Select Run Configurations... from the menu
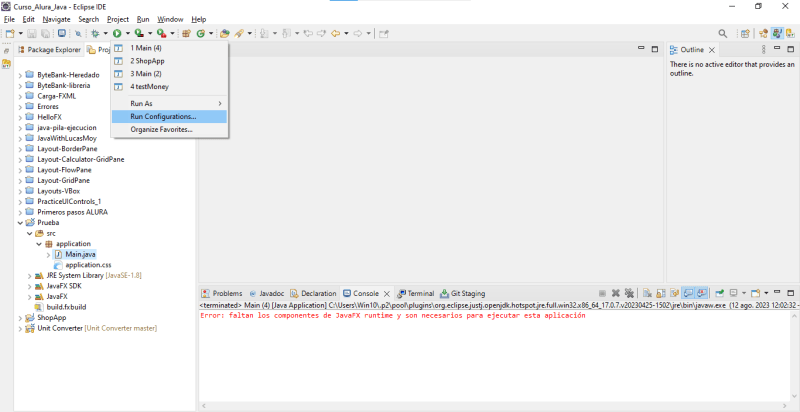Image resolution: width=800 pixels, height=412 pixels. click(169, 116)
